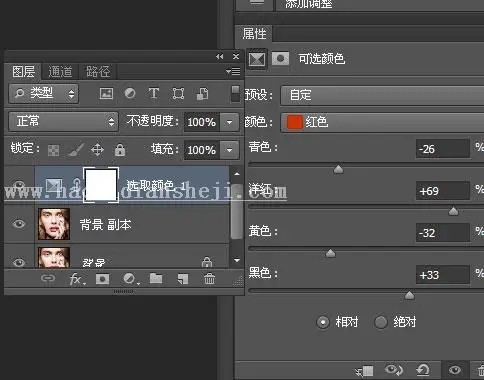This screenshot has width=484, height=380.
Task: Click the 不透明度 opacity value field
Action: 201,122
